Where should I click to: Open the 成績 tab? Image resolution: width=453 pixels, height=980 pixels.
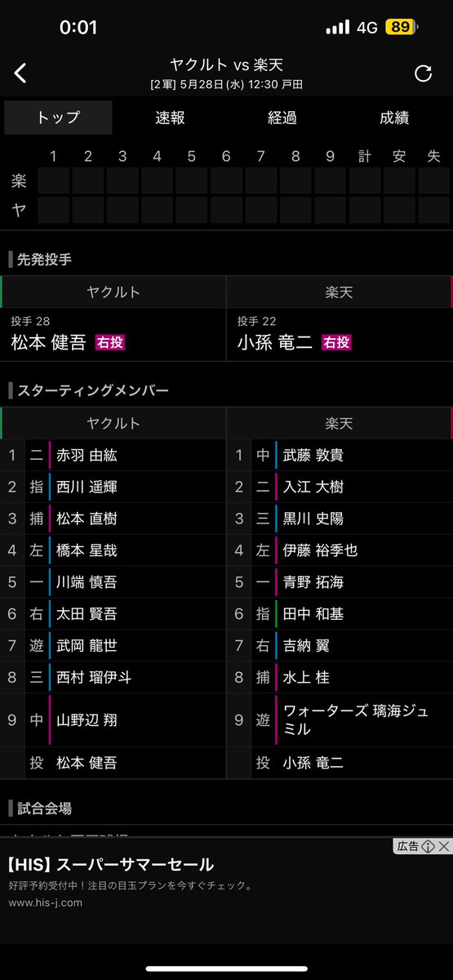click(394, 118)
